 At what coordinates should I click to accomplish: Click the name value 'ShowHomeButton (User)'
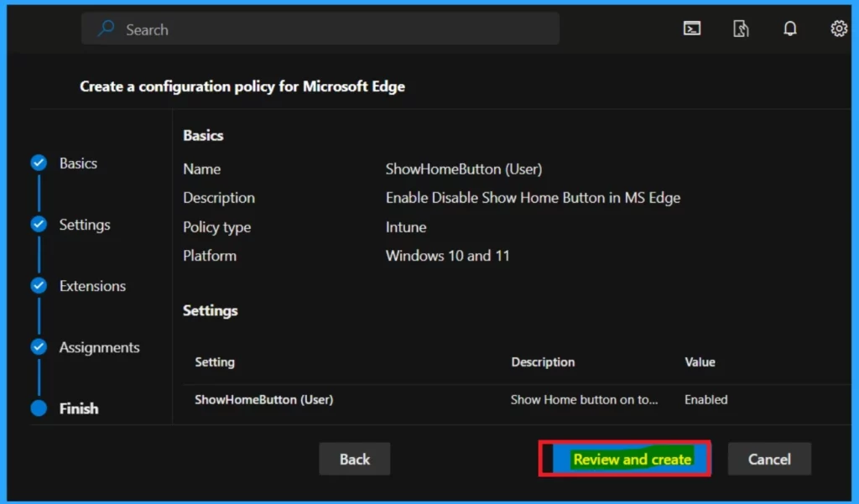[463, 169]
